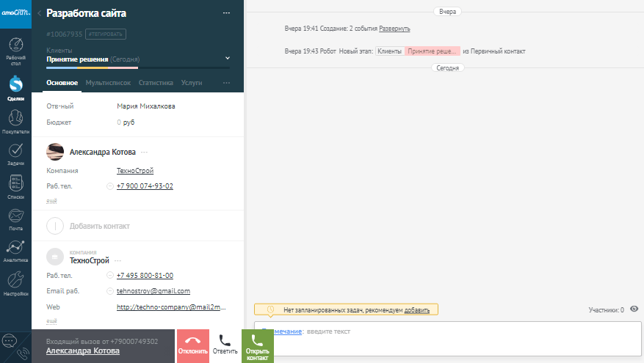This screenshot has width=644, height=363.
Task: Click ТехноСтрой company heading
Action: click(x=89, y=261)
